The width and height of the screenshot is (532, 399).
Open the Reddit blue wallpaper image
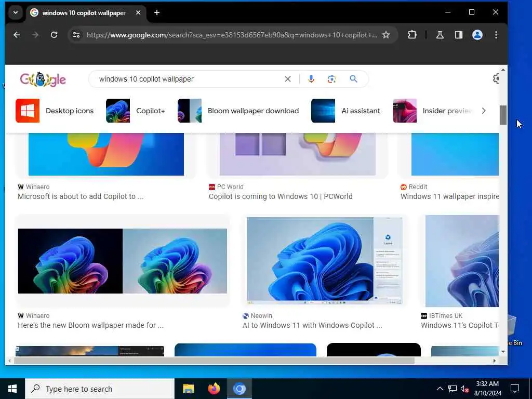coord(455,154)
